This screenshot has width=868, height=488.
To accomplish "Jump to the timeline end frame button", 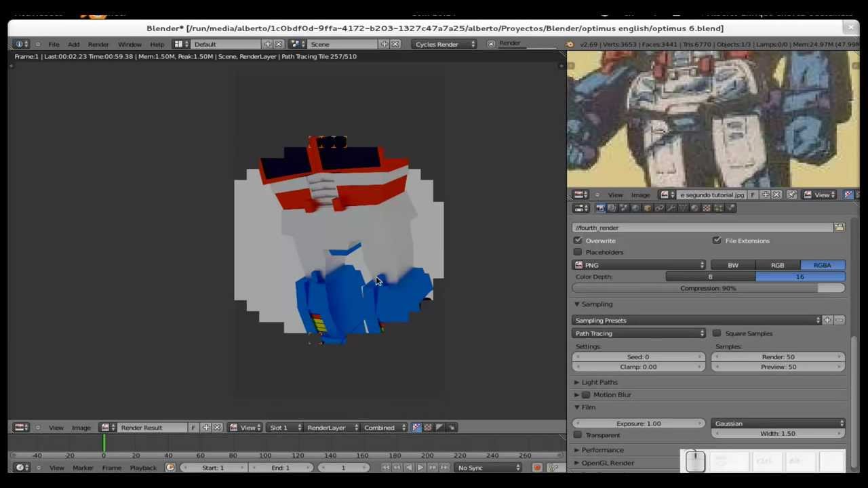I will pyautogui.click(x=444, y=468).
